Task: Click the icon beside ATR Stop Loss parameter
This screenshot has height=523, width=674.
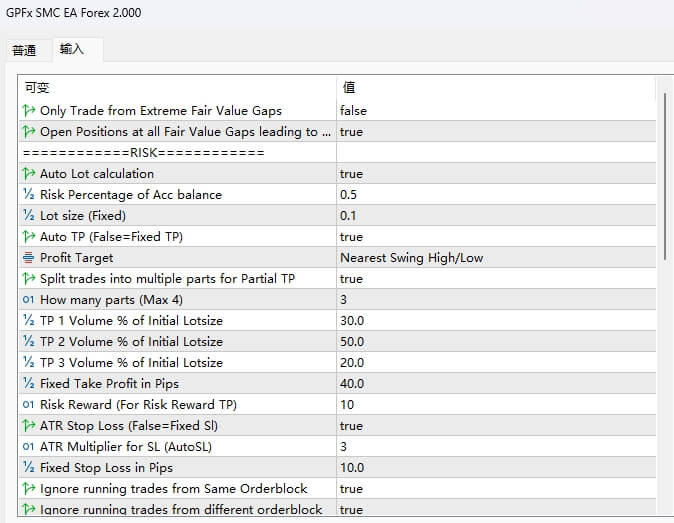Action: (28, 426)
